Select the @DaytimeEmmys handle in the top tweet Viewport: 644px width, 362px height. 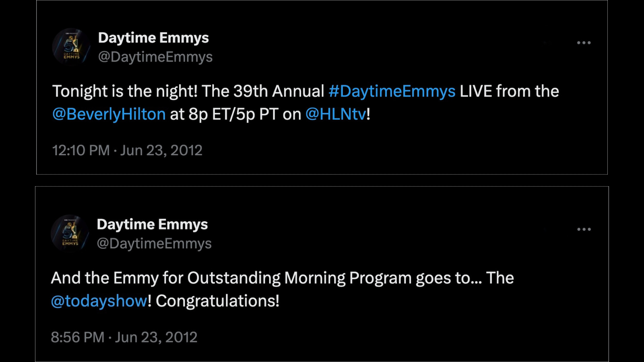155,57
